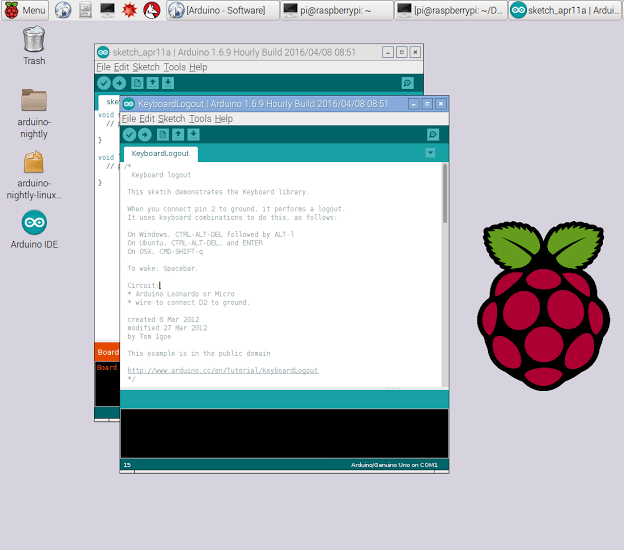Click Open sketch icon in KeyboardLogout window

178,134
